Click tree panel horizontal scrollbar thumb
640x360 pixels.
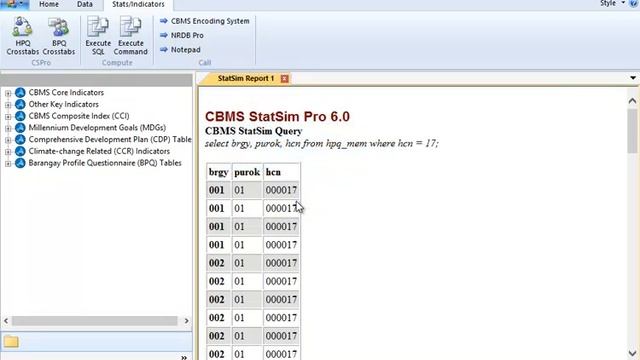point(94,321)
